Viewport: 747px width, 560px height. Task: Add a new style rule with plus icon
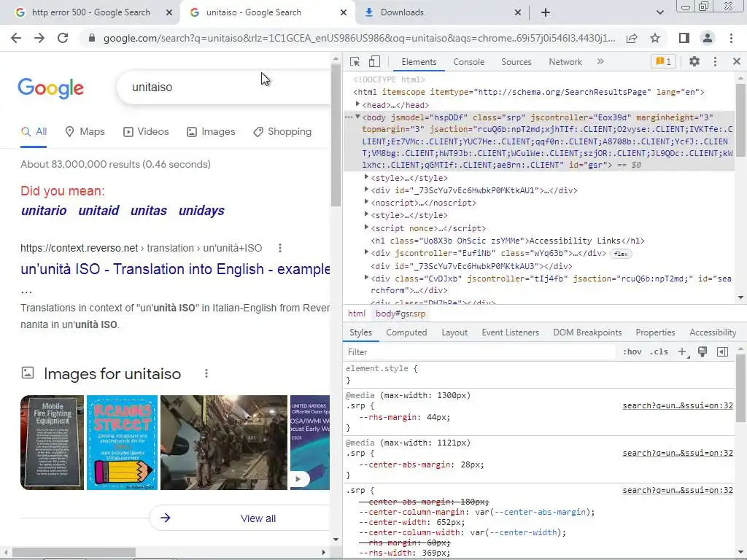point(683,352)
